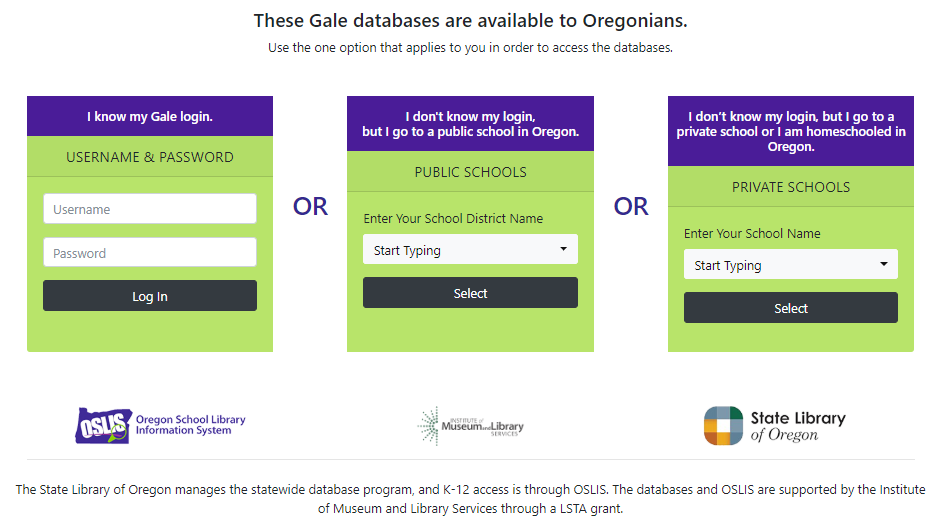Click the public school in Oregon purple header
Viewport: 938px width, 531px height.
470,124
